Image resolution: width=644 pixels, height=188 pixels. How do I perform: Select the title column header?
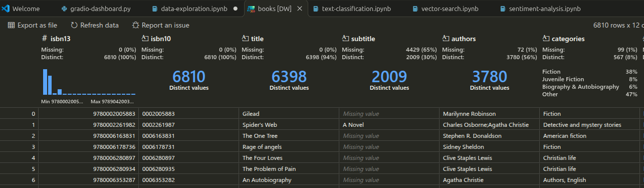(257, 39)
